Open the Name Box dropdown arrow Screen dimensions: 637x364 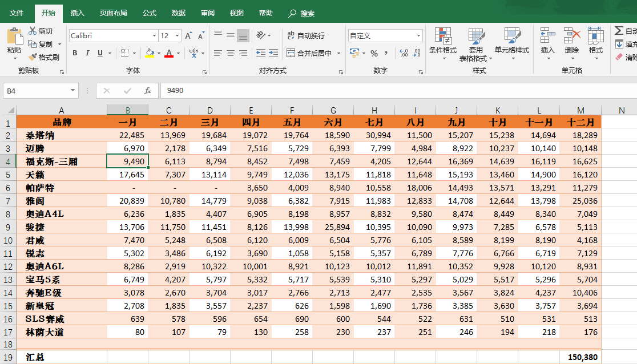coord(72,90)
